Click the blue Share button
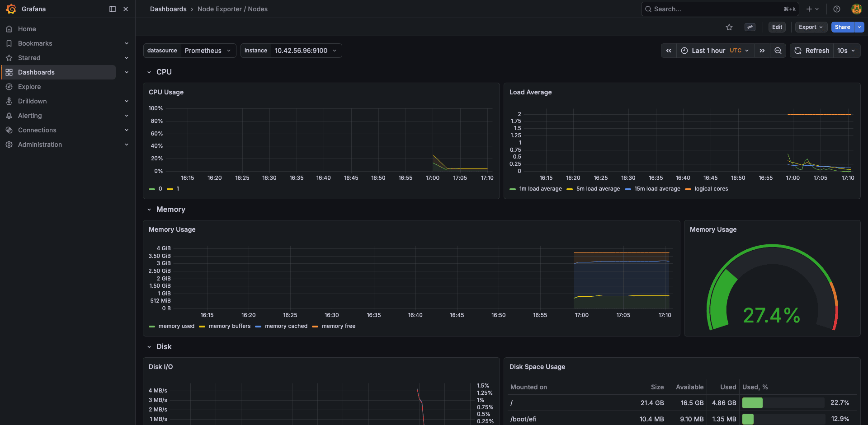Image resolution: width=868 pixels, height=425 pixels. click(x=842, y=27)
